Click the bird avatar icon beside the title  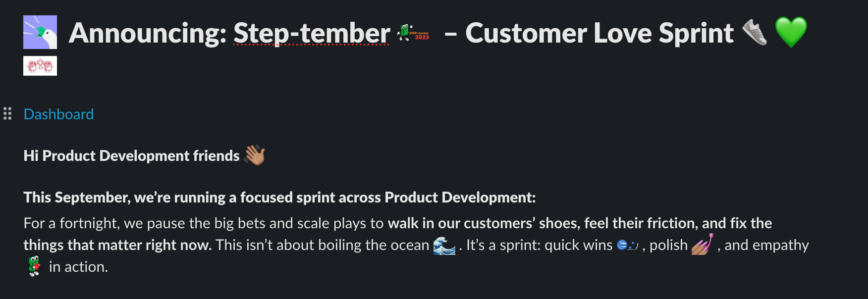click(x=40, y=32)
